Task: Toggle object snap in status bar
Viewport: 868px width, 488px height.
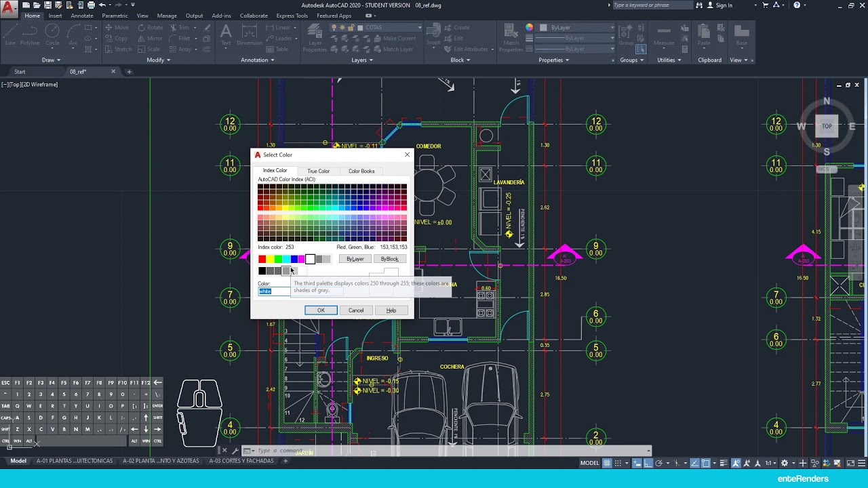Action: tap(706, 463)
